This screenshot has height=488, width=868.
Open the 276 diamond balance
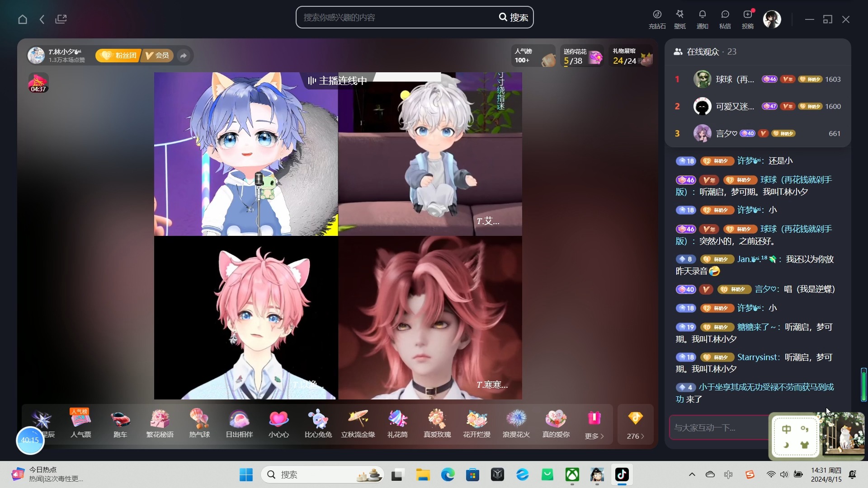(x=636, y=425)
